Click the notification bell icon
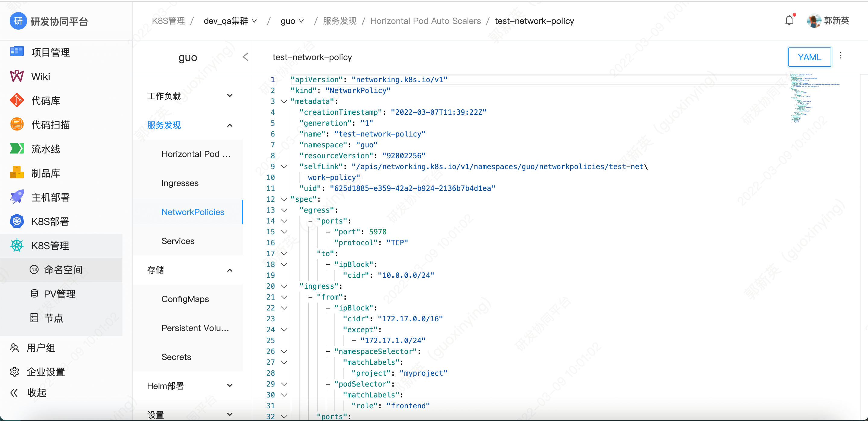868x421 pixels. (789, 21)
